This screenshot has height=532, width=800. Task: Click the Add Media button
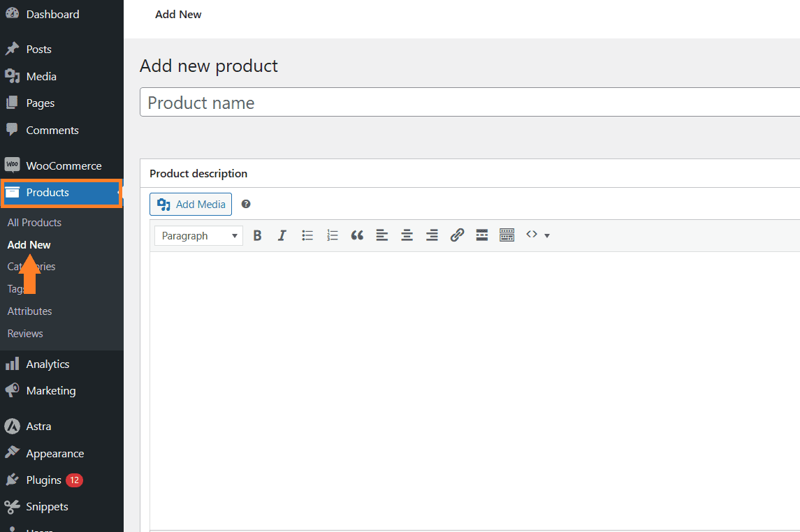click(x=191, y=205)
